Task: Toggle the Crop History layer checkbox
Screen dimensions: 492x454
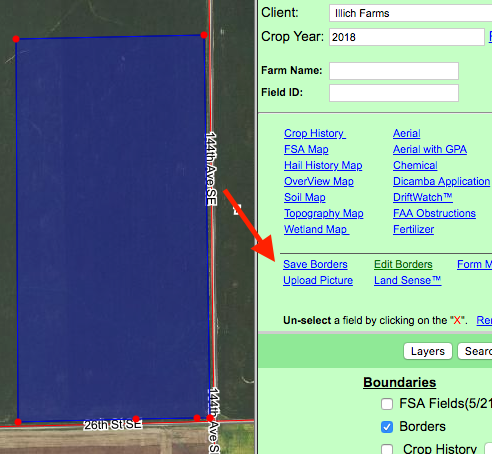Action: pyautogui.click(x=387, y=449)
